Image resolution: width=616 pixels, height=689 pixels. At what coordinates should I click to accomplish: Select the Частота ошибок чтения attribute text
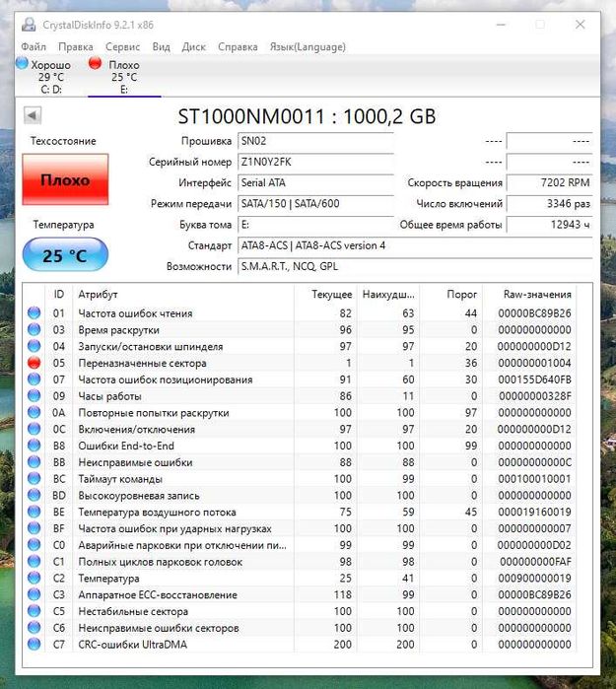pyautogui.click(x=135, y=313)
